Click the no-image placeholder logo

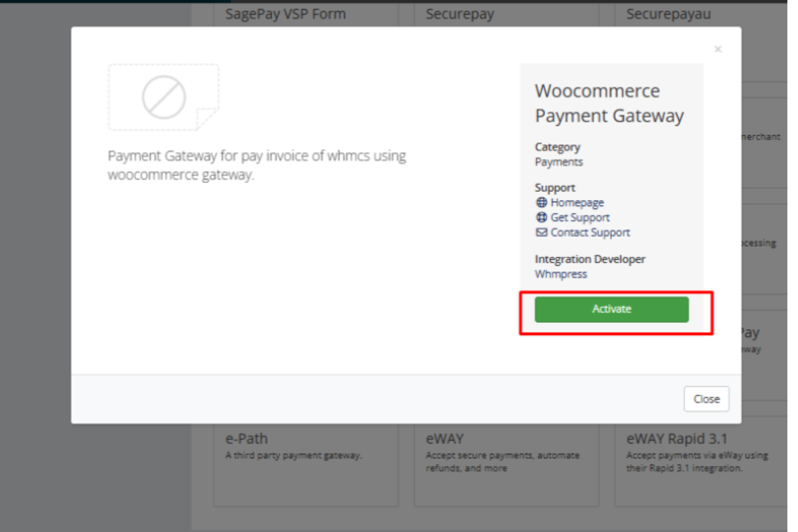(164, 97)
